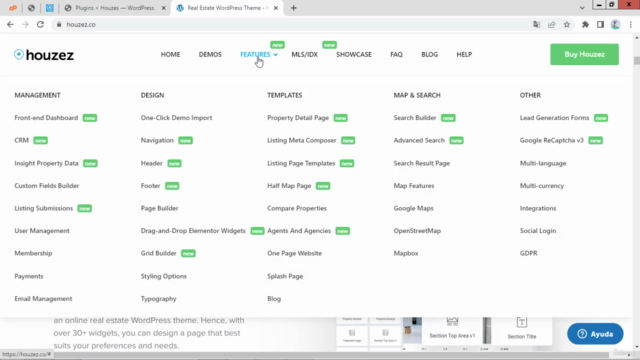Reload the houzez.co page

(x=40, y=24)
